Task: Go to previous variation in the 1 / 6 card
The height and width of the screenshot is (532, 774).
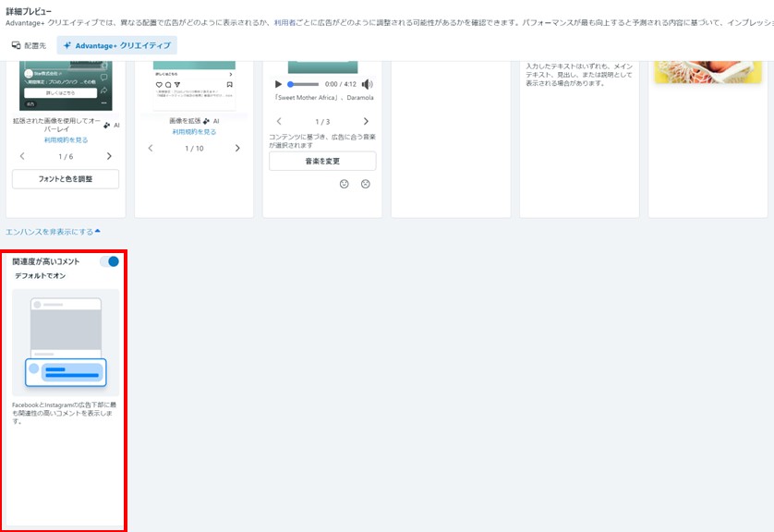Action: [22, 156]
